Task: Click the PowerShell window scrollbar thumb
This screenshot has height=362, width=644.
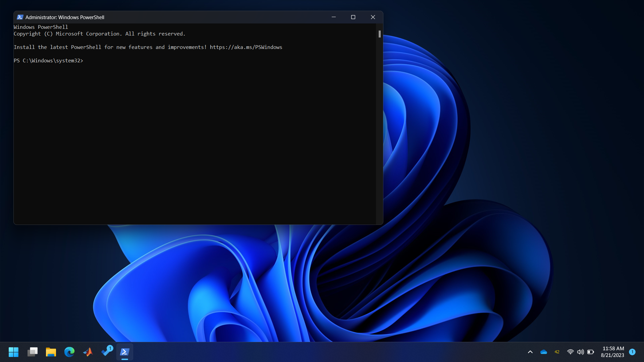Action: pos(380,34)
